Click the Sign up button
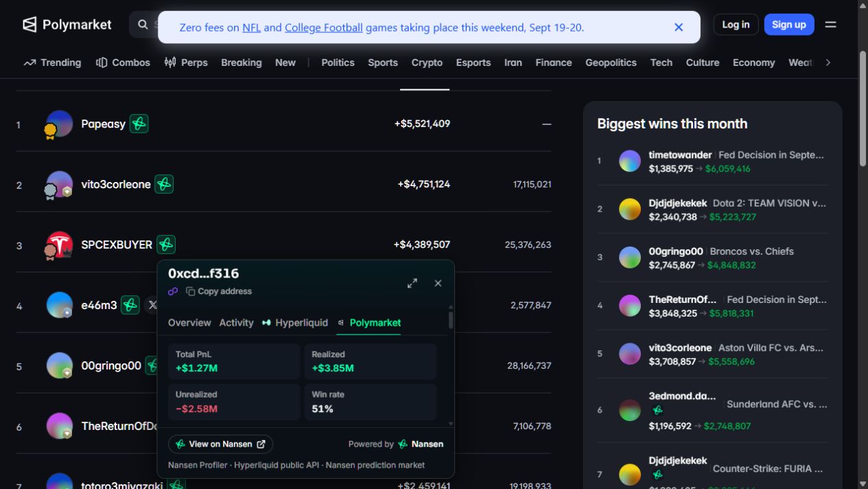The image size is (868, 489). point(789,25)
